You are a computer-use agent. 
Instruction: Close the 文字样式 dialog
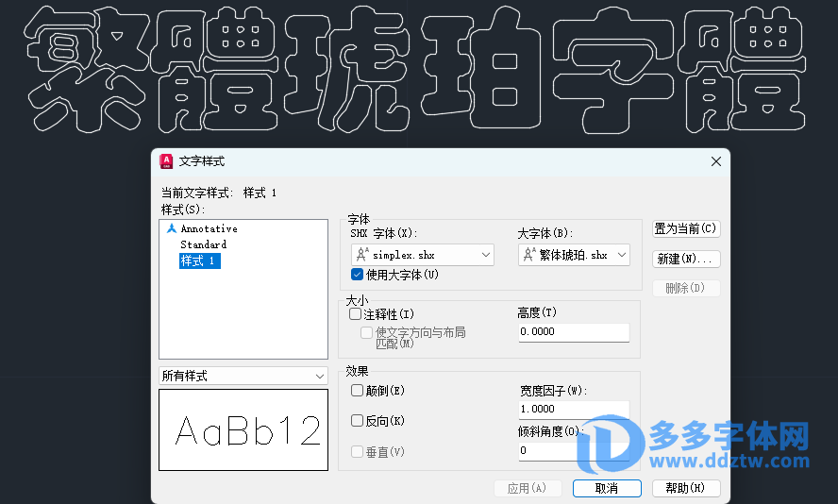pyautogui.click(x=715, y=161)
